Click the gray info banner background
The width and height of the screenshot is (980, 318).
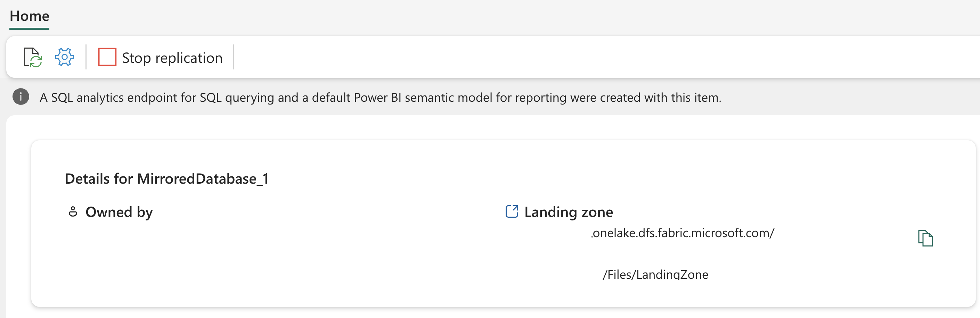(x=837, y=98)
